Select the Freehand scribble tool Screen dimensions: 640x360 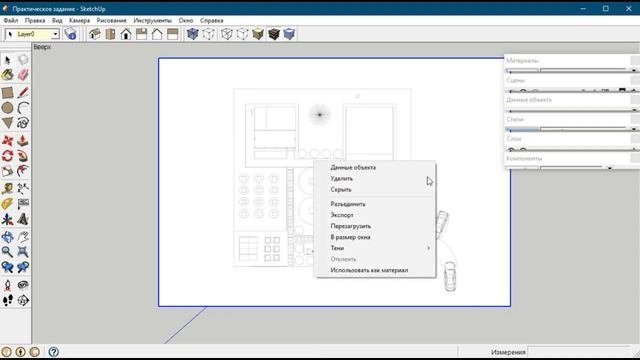click(23, 123)
